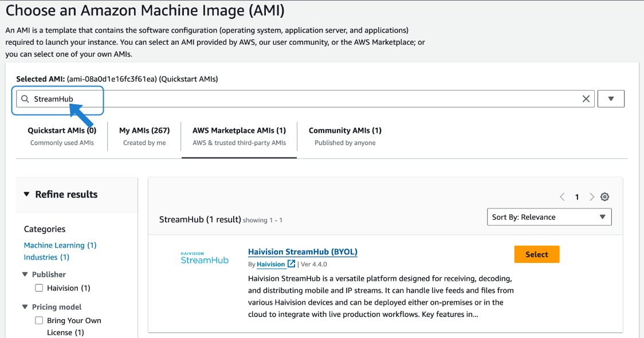Open the Community AMIs tab
The width and height of the screenshot is (644, 338).
345,136
